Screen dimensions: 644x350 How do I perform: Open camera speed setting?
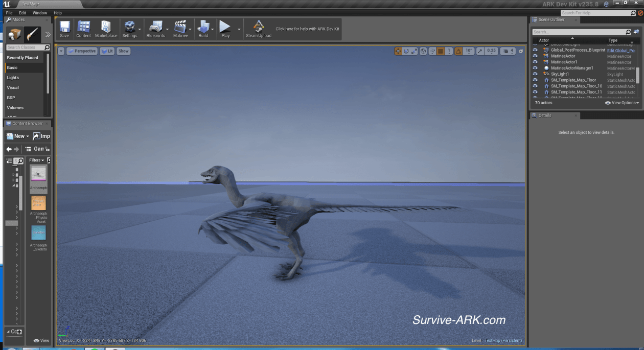(508, 51)
